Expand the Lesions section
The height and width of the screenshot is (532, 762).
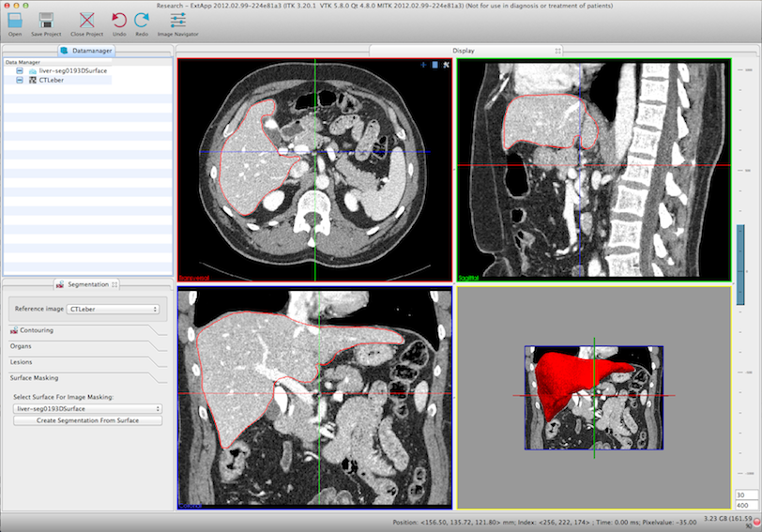[x=87, y=362]
